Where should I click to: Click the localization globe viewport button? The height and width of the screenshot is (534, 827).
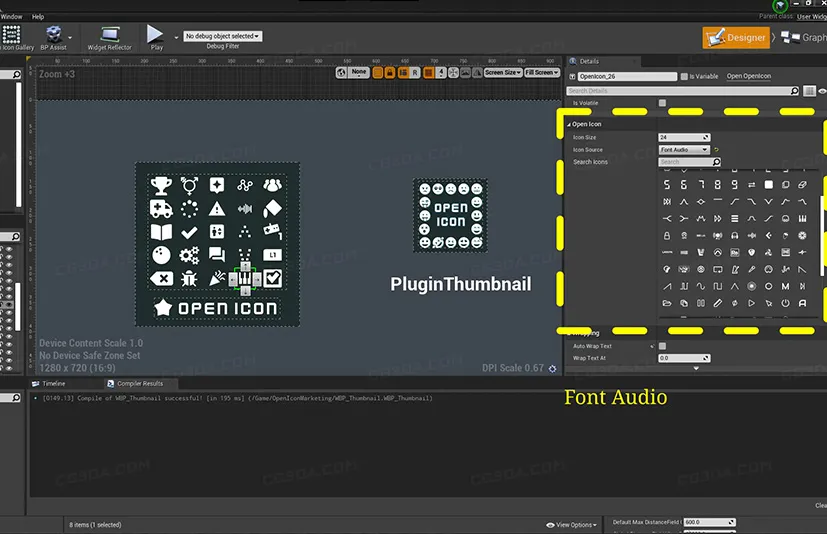point(341,72)
